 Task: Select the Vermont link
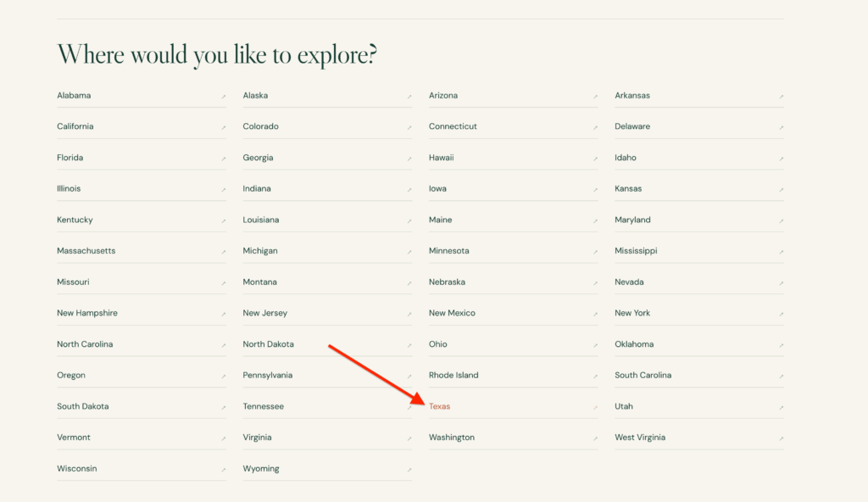74,438
